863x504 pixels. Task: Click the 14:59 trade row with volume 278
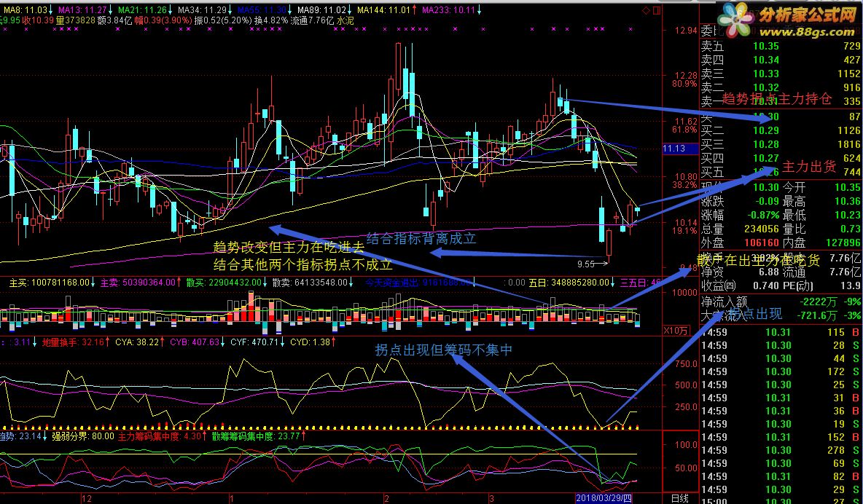(x=781, y=450)
